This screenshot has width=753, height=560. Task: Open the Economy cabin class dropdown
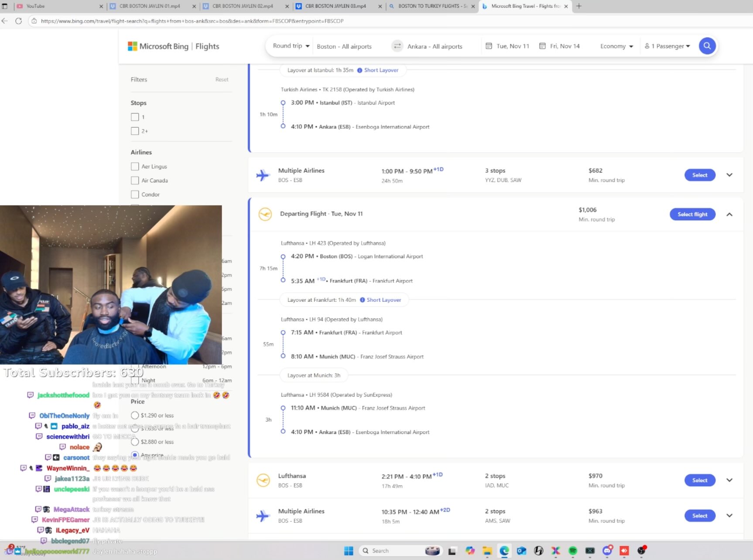pos(616,46)
